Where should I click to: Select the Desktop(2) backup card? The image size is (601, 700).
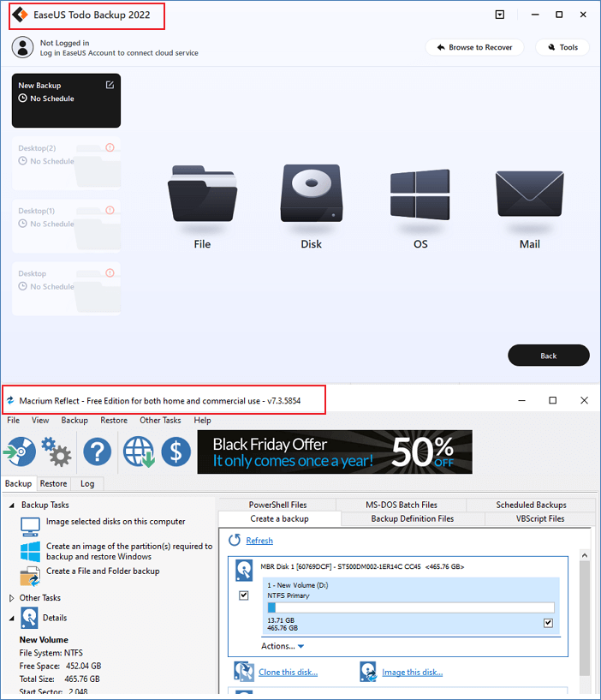[66, 164]
